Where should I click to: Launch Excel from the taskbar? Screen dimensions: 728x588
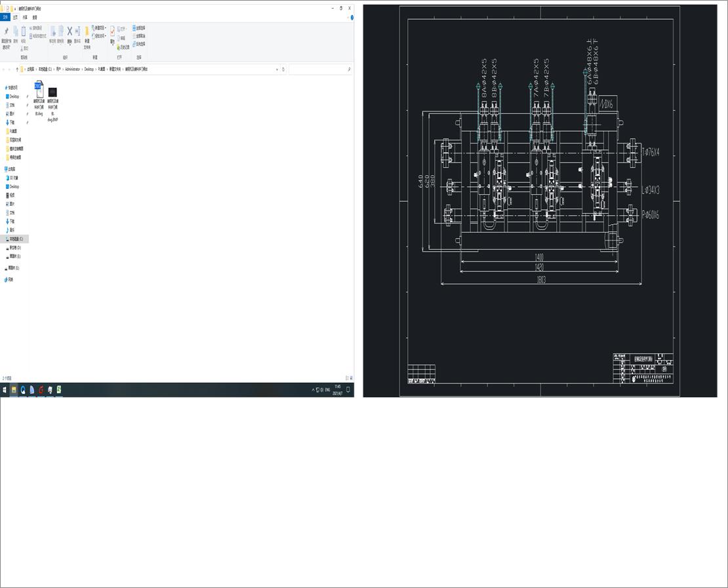[59, 390]
